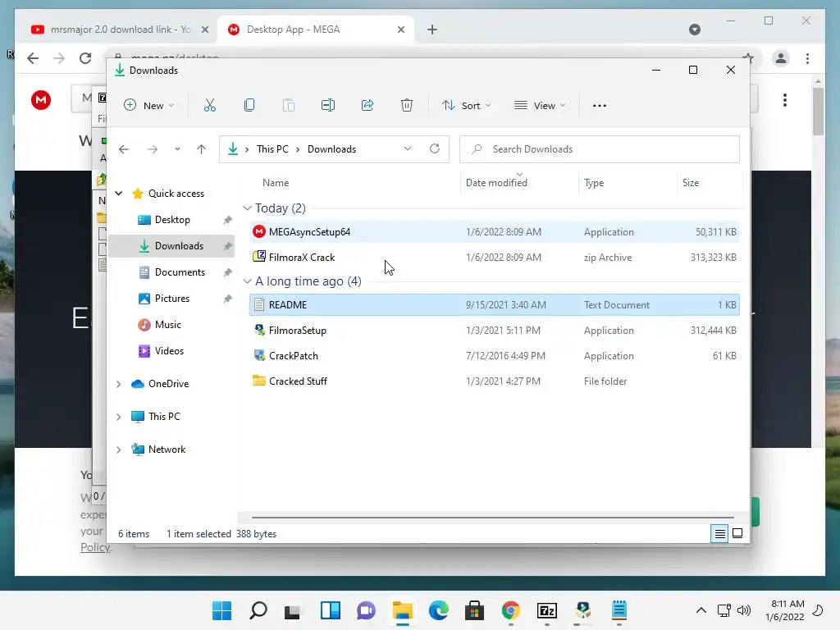840x630 pixels.
Task: Select Cracked Stuff folder
Action: (495, 381)
